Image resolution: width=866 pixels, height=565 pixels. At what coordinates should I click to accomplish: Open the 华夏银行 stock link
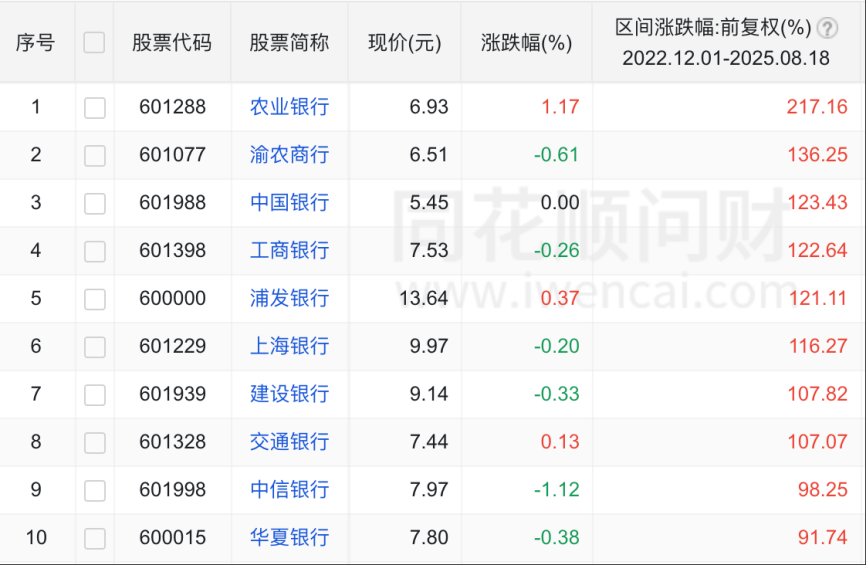click(289, 537)
